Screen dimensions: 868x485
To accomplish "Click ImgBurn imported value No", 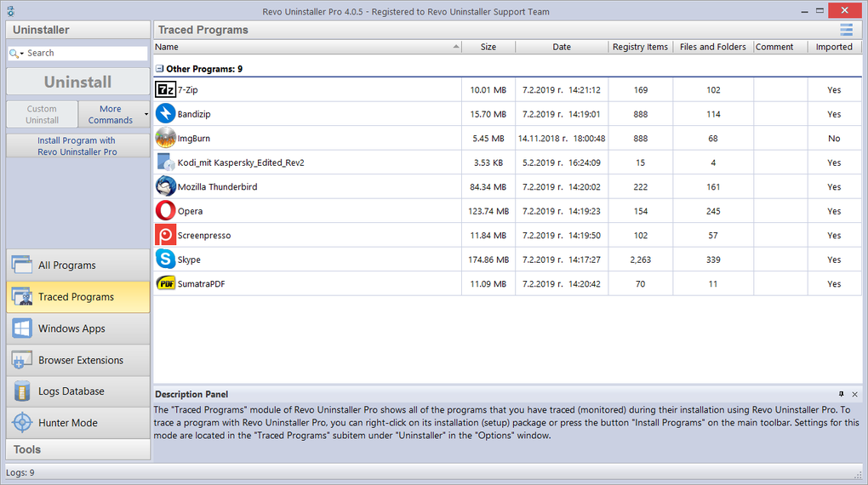I will tap(834, 139).
